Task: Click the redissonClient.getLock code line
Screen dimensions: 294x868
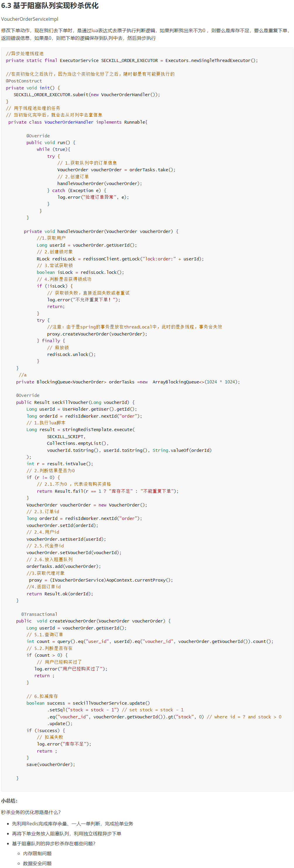Action: coord(120,259)
